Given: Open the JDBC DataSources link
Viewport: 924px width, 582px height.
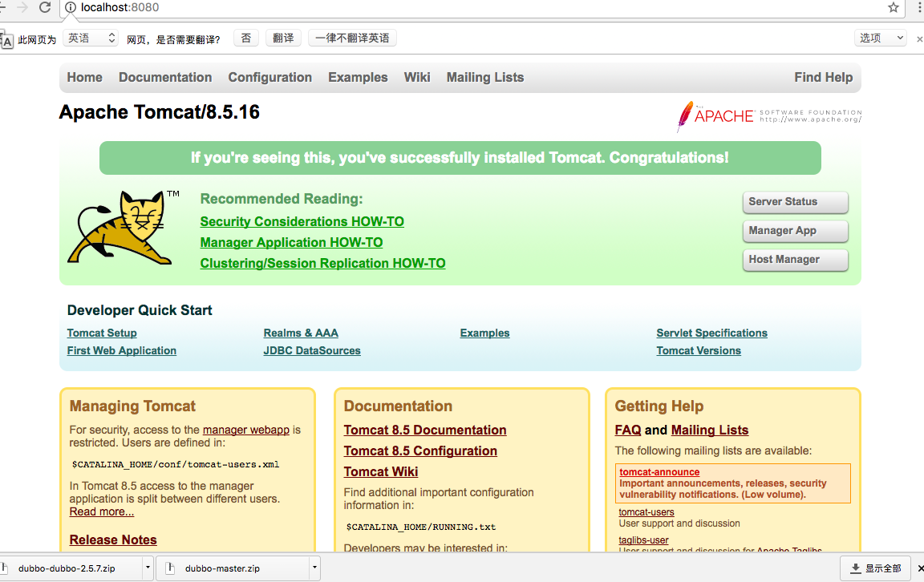Looking at the screenshot, I should (x=312, y=350).
